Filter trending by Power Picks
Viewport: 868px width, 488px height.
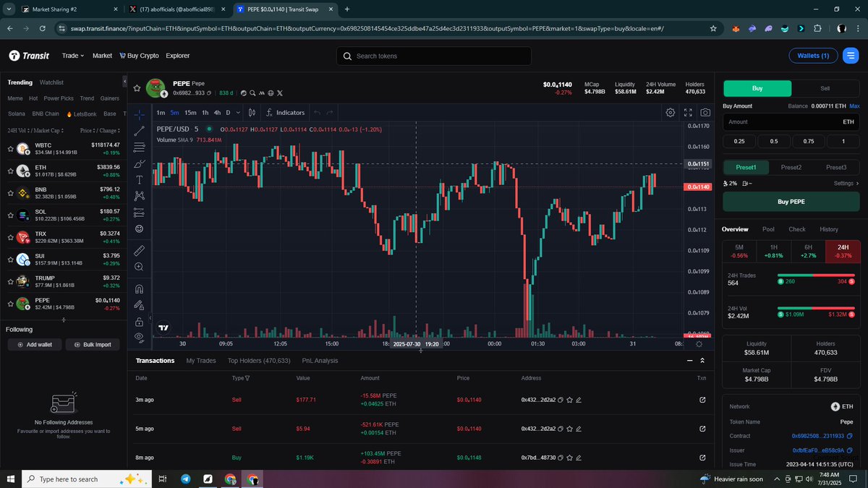tap(59, 98)
